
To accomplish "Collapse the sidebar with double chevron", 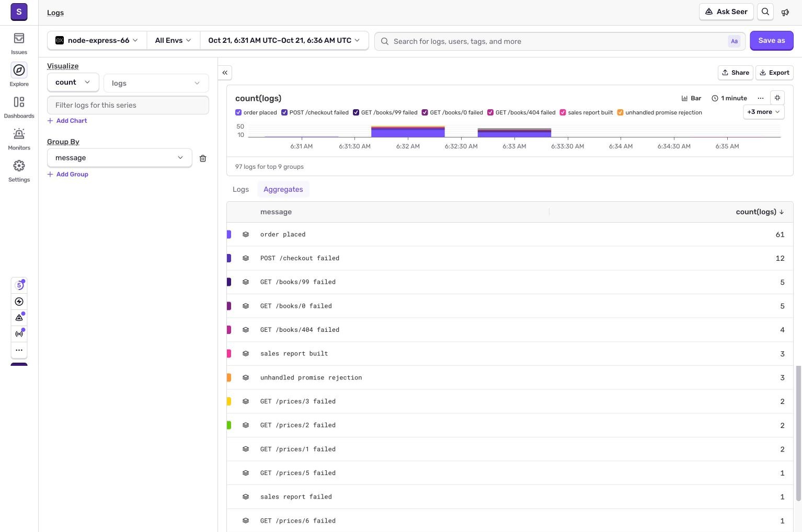I will tap(225, 73).
